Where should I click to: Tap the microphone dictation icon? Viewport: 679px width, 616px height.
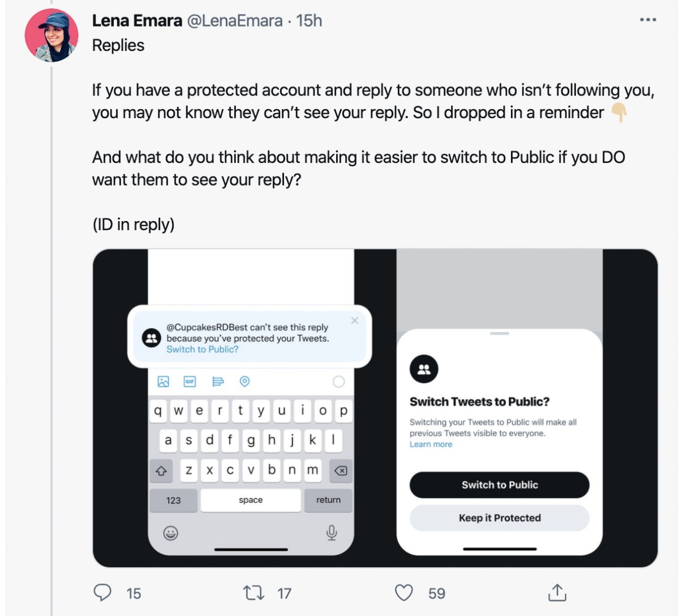pyautogui.click(x=332, y=532)
